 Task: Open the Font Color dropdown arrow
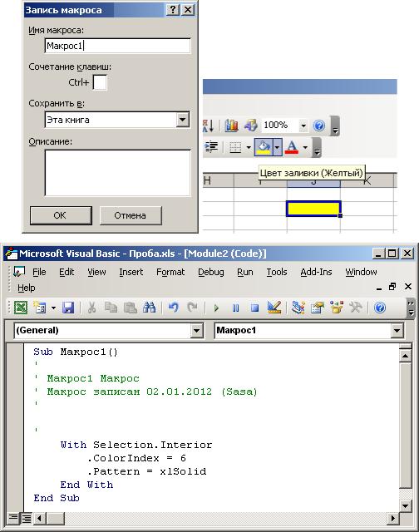305,147
